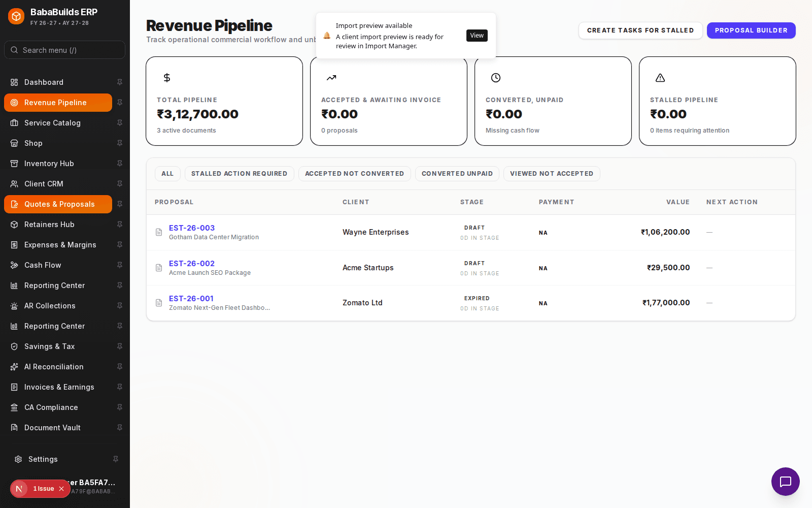This screenshot has width=812, height=508.
Task: Click the Service Catalog briefcase icon
Action: (x=14, y=123)
